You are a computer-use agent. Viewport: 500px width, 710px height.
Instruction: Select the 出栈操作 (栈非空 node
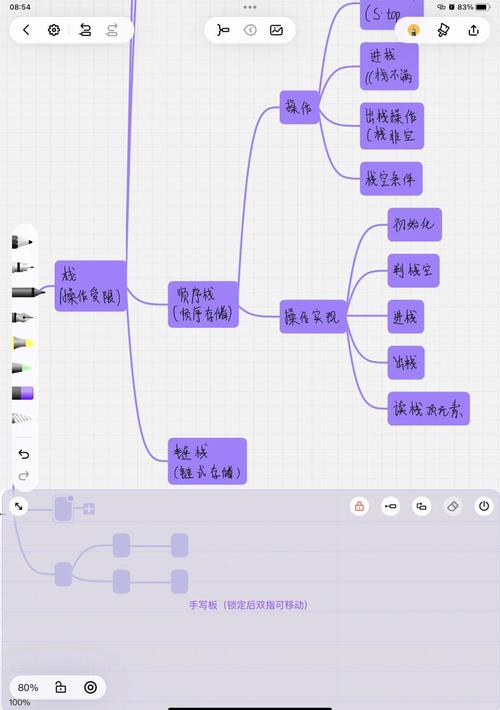[x=392, y=126]
